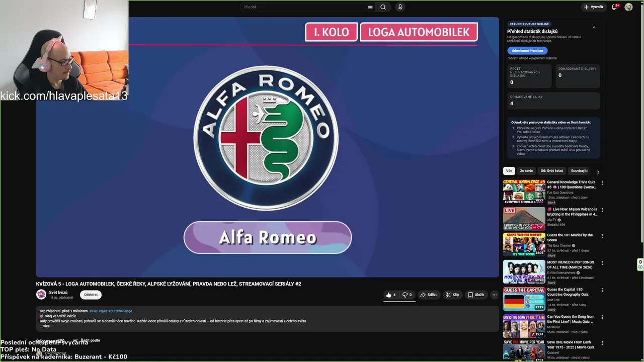Viewport: 644px width, 362px height.
Task: Open the Řadit podle sort menu
Action: 87,340
